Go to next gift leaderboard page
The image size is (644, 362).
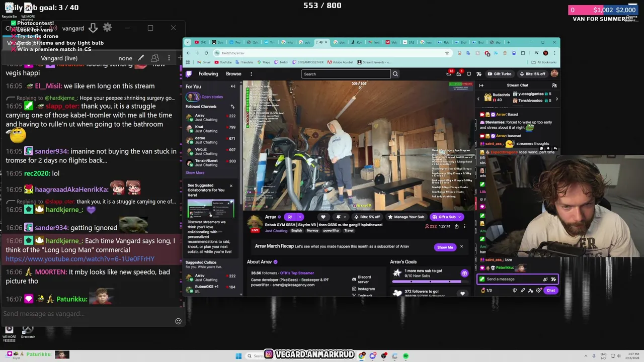point(556,99)
